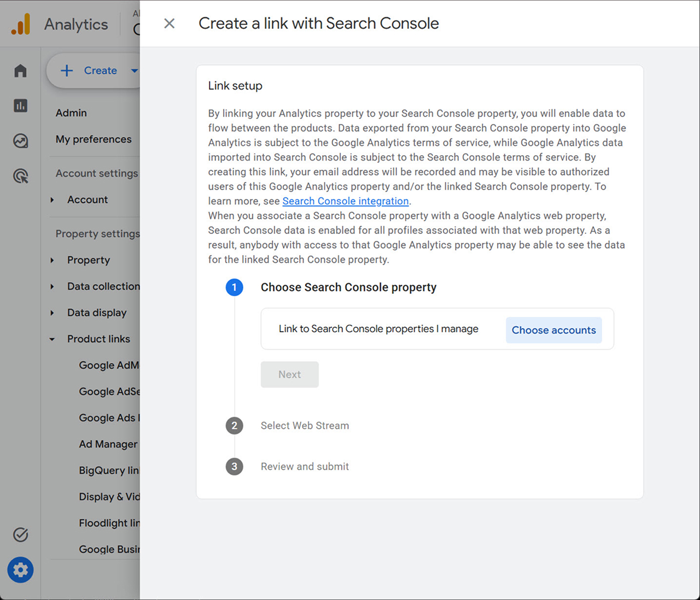Image resolution: width=700 pixels, height=600 pixels.
Task: Open the Data display item
Action: (97, 313)
